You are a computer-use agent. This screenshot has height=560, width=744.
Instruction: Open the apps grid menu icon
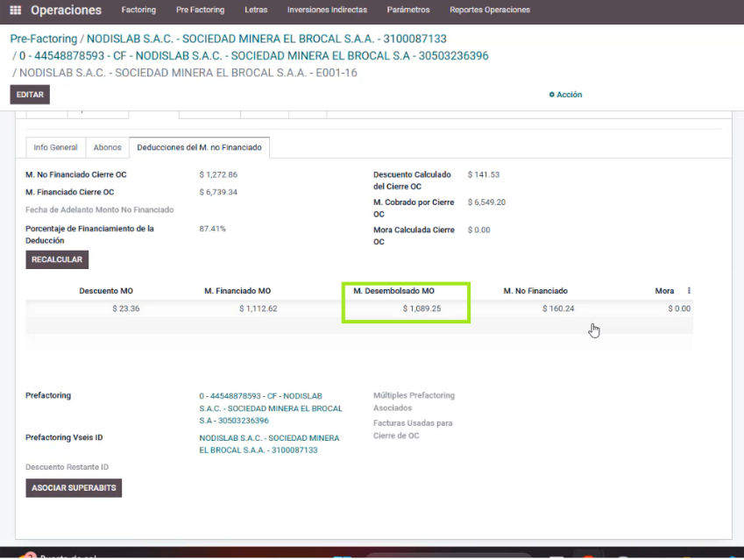pos(15,11)
